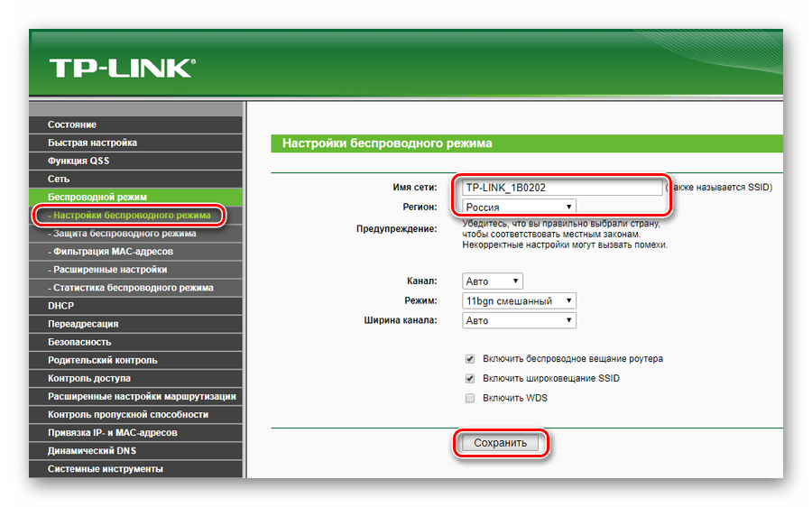Click the Имя сети SSID input field

point(562,188)
